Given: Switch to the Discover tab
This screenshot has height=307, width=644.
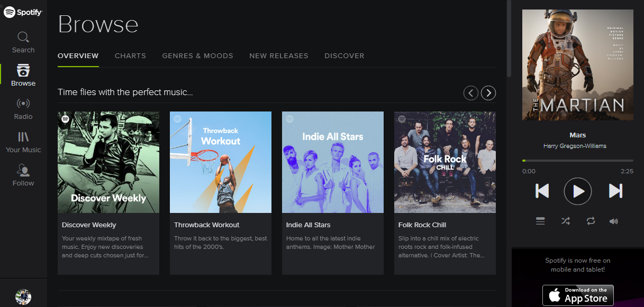Looking at the screenshot, I should point(344,56).
